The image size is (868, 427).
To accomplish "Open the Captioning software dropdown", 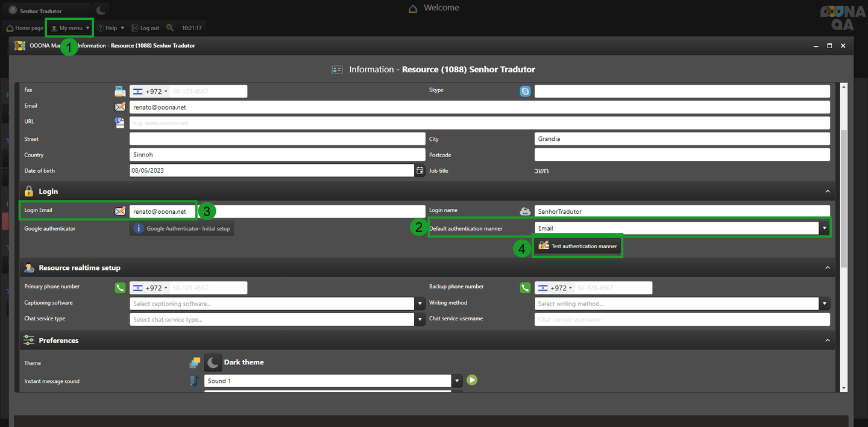I will 420,304.
